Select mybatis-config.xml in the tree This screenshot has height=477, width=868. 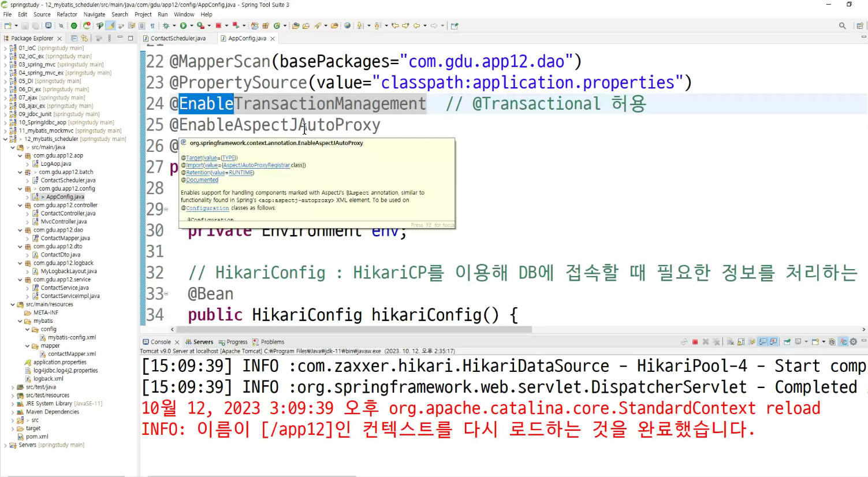click(x=72, y=337)
